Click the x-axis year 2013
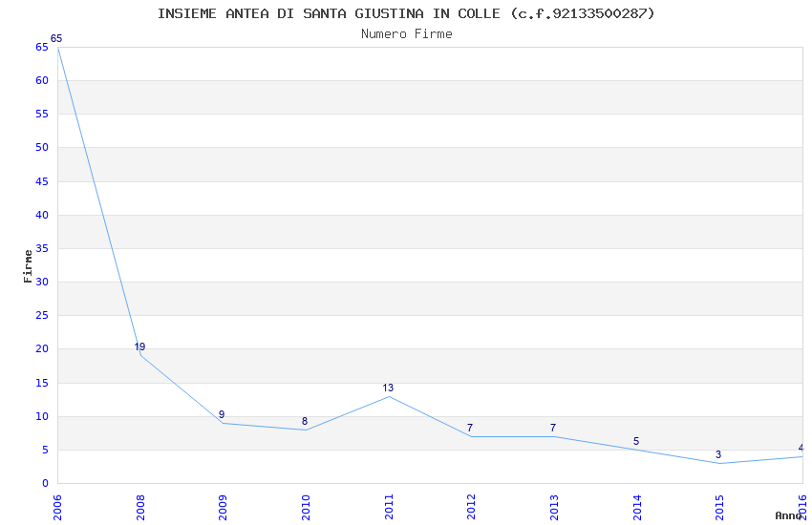 [554, 507]
